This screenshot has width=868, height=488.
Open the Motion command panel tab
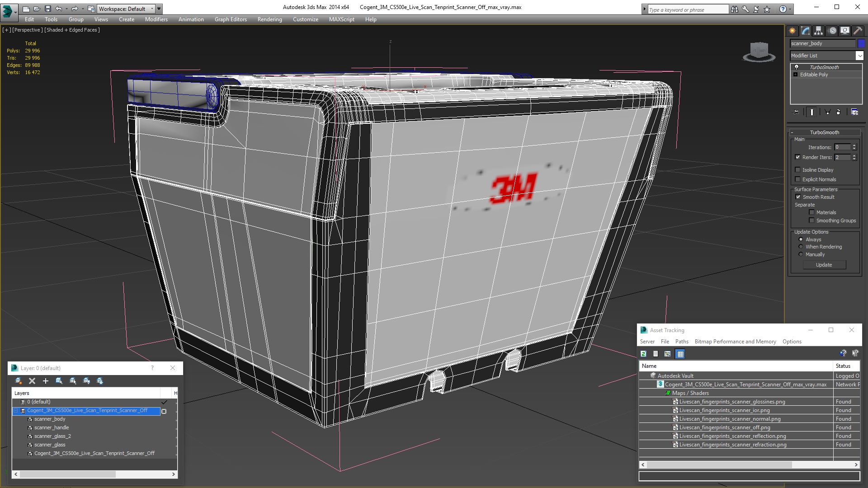[x=832, y=31]
